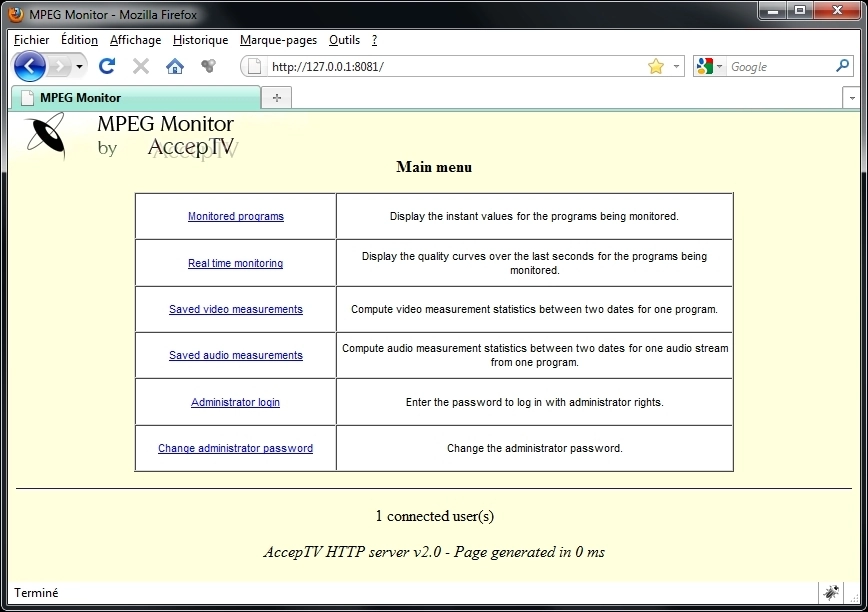This screenshot has height=612, width=868.
Task: Close the Firefox window
Action: pos(838,11)
